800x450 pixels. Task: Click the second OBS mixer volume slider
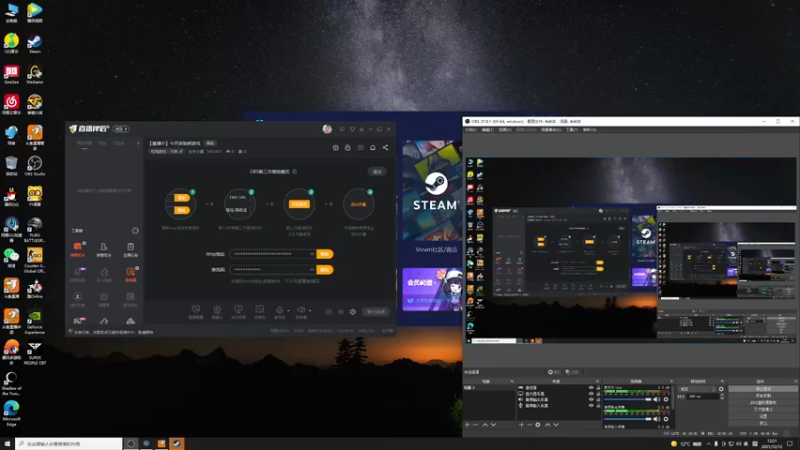(x=628, y=419)
